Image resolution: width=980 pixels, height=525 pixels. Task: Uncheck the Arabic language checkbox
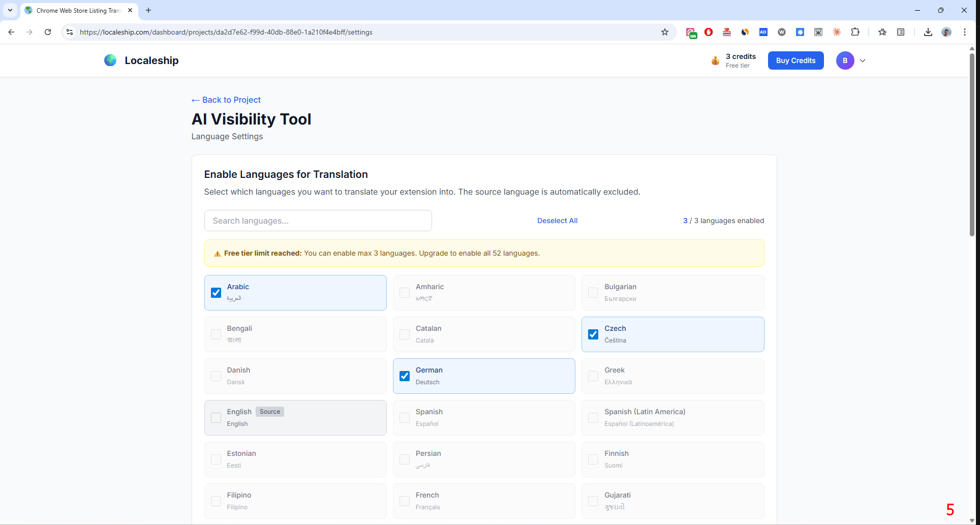pyautogui.click(x=216, y=292)
